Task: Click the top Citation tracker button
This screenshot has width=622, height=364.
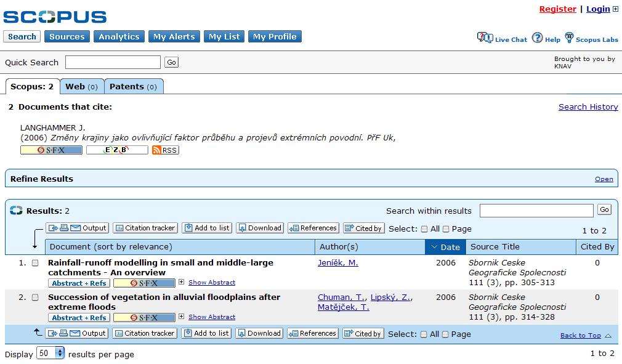Action: [x=145, y=228]
